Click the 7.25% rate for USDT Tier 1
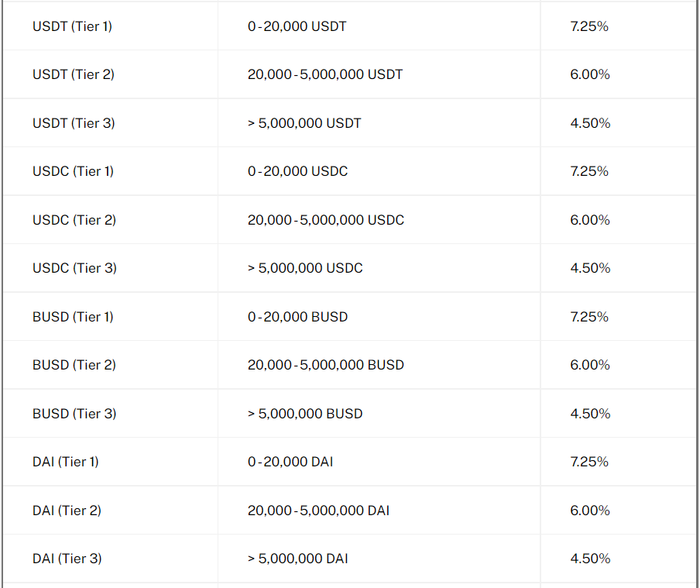This screenshot has height=588, width=700. coord(589,26)
